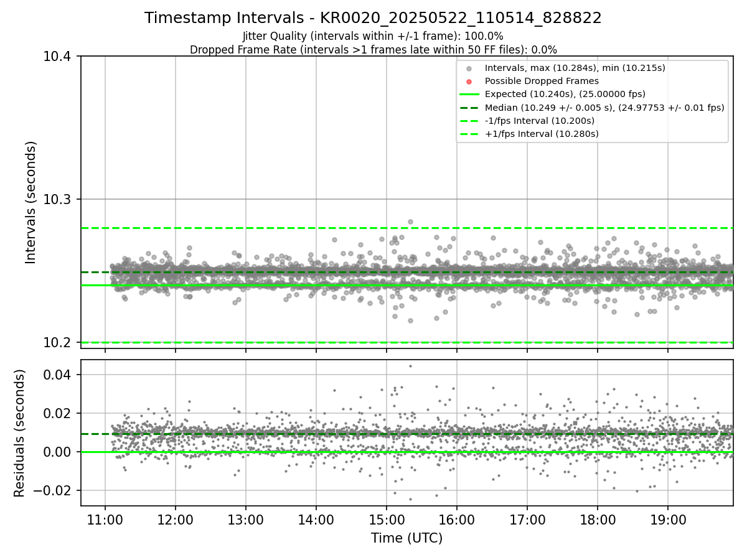Select legend entry "+1/fps Interval (10.280s)"
This screenshot has width=747, height=560.
(542, 134)
